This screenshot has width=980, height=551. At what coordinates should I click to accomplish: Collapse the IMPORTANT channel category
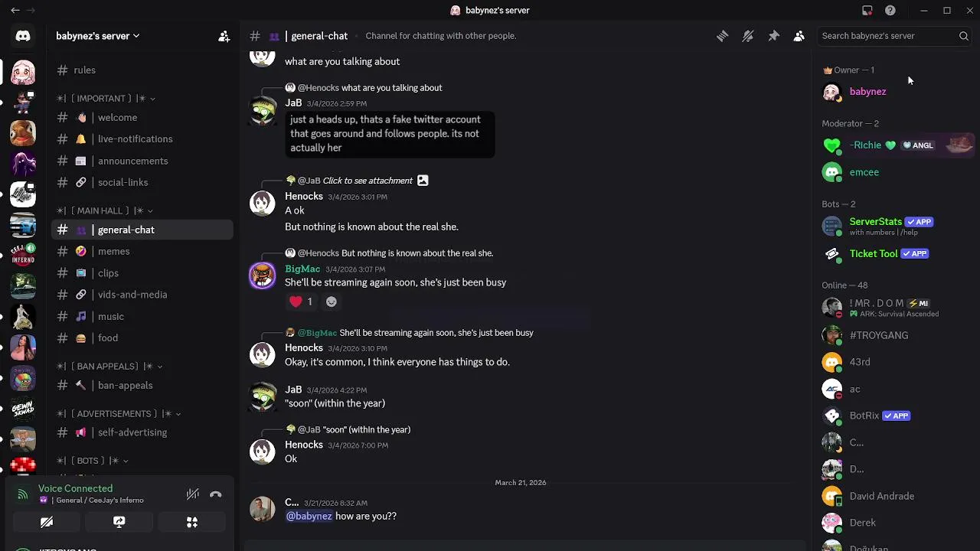[x=107, y=98]
